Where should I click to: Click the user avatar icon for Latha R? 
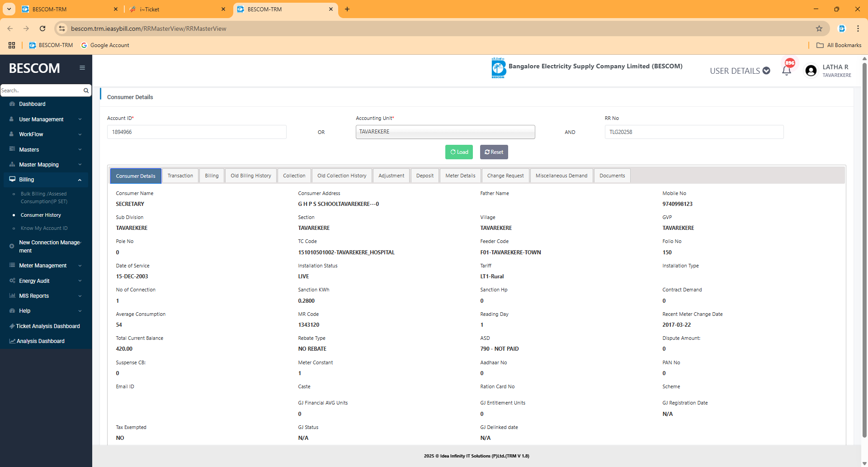[811, 71]
